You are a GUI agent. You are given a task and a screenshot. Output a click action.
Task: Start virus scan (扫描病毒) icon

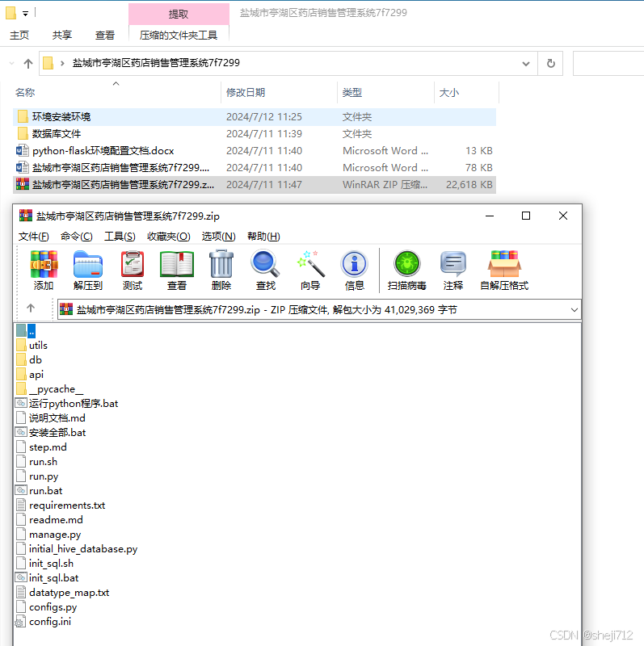(x=407, y=265)
